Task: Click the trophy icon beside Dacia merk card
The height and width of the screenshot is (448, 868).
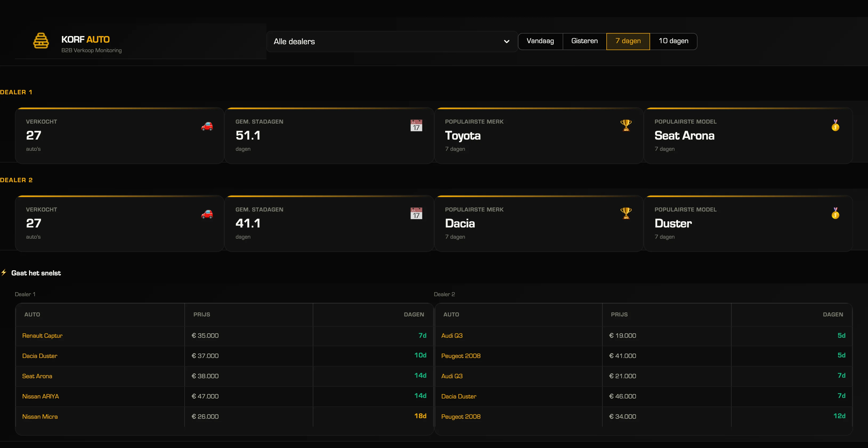Action: tap(626, 214)
